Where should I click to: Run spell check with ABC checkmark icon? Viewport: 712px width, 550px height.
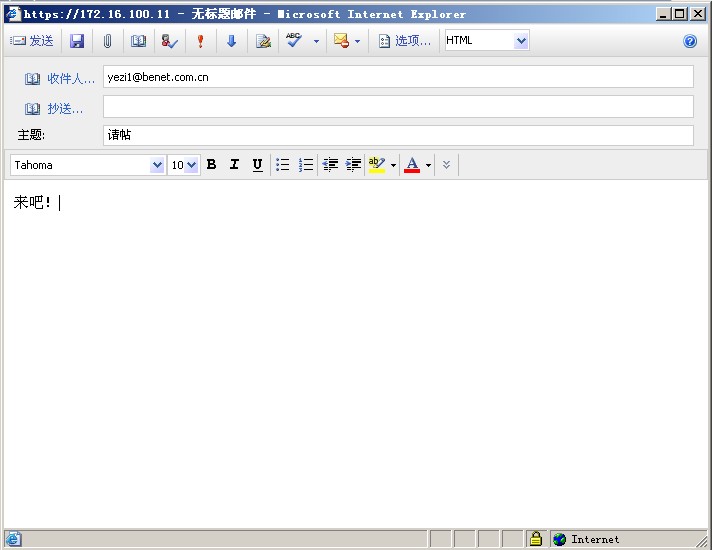click(x=294, y=40)
